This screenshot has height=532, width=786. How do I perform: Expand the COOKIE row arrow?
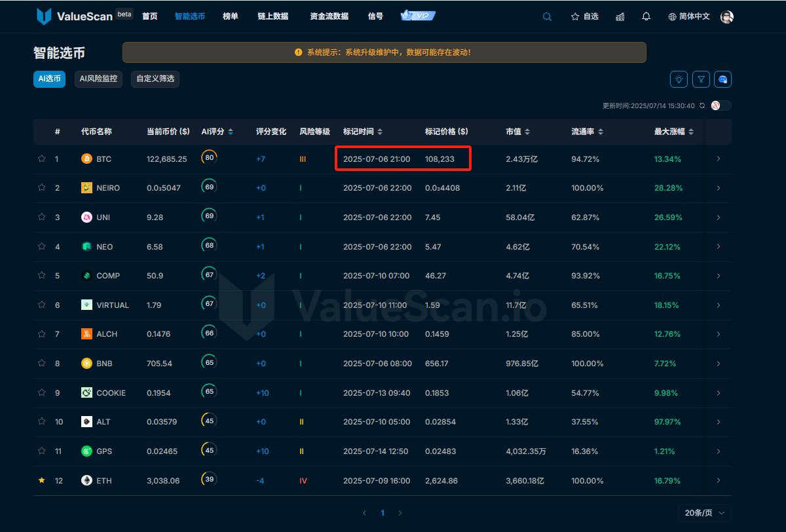[x=719, y=392]
